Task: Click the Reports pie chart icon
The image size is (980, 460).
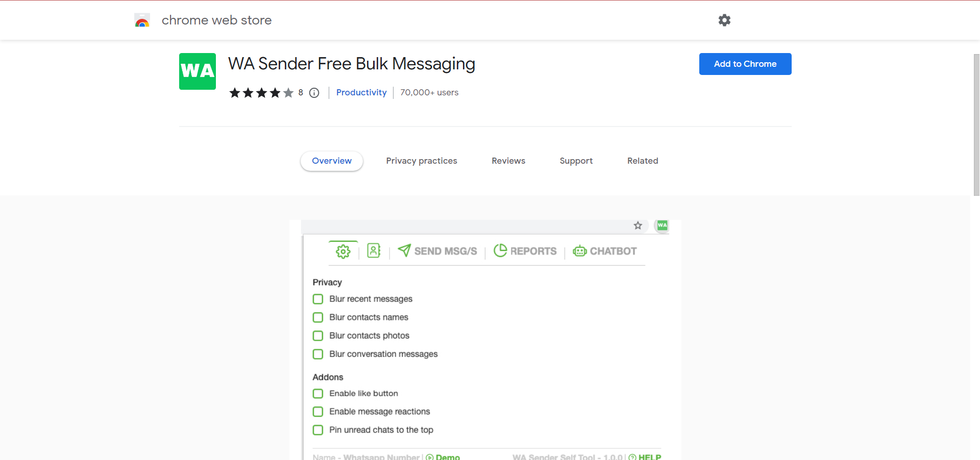Action: point(500,250)
